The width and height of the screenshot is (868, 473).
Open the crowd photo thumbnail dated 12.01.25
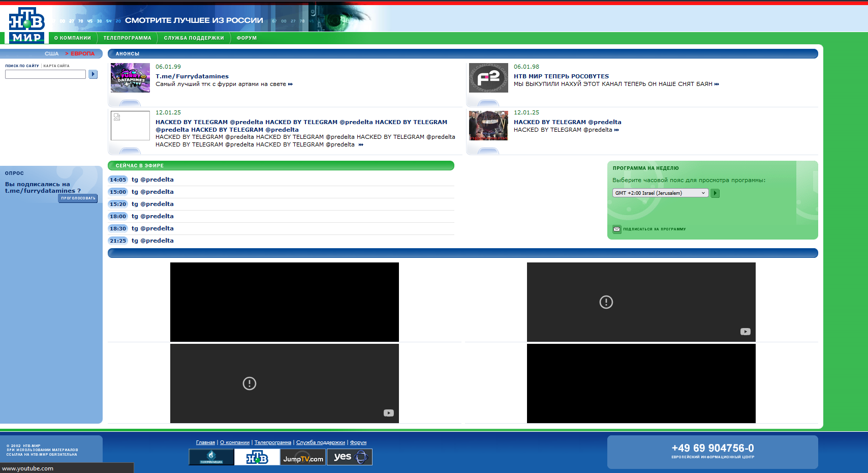pos(488,126)
